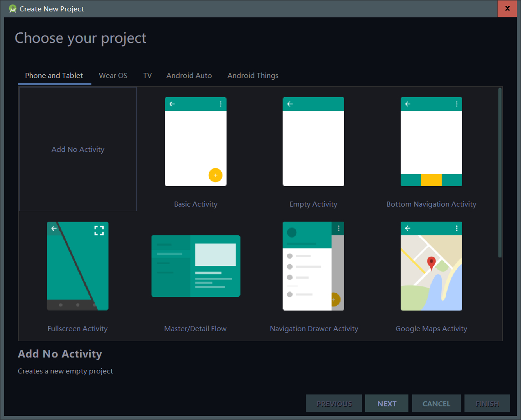
Task: Click the Choose your project heading
Action: [80, 38]
